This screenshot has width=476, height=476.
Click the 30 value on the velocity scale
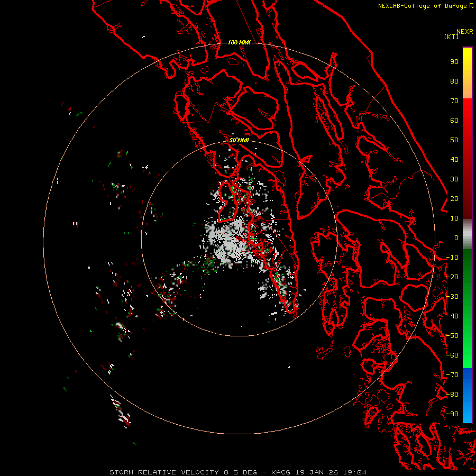coord(454,179)
